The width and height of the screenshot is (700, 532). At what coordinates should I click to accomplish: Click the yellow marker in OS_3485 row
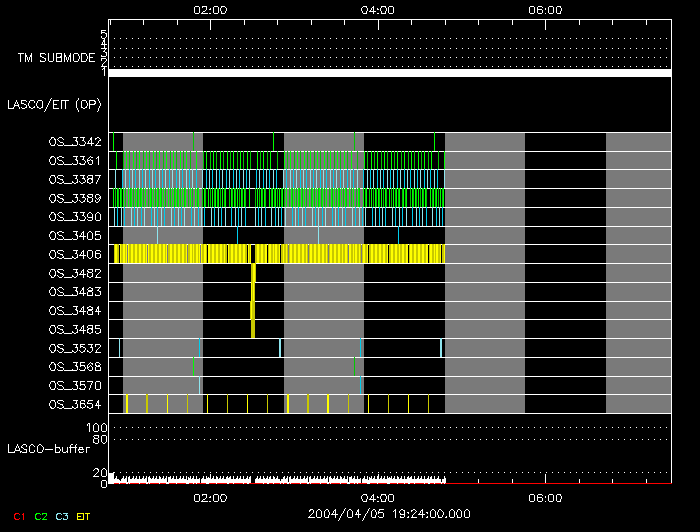pyautogui.click(x=253, y=329)
